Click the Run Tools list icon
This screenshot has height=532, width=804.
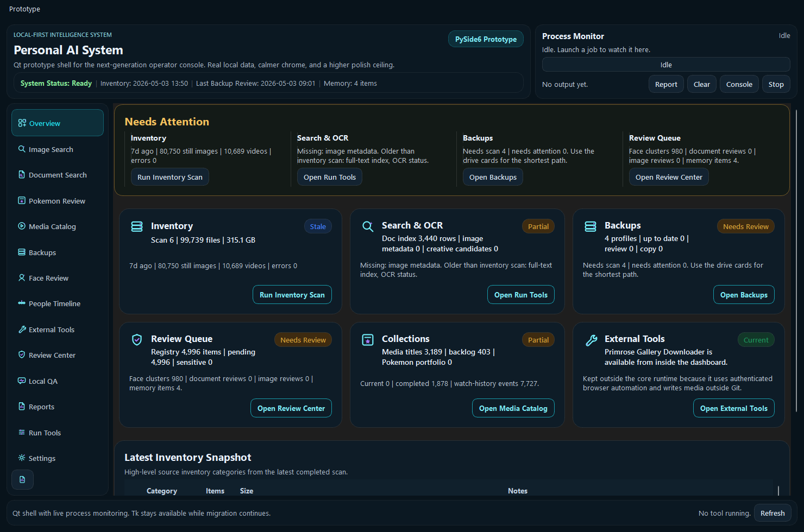22,433
